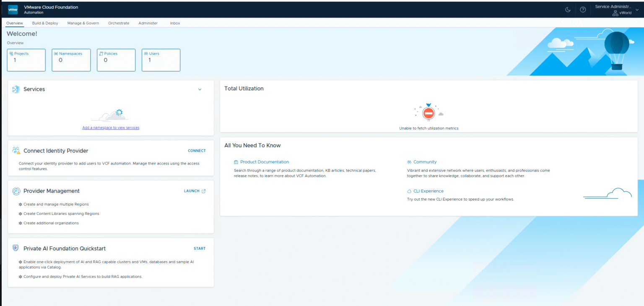
Task: Click the VMware logo icon
Action: (x=13, y=10)
